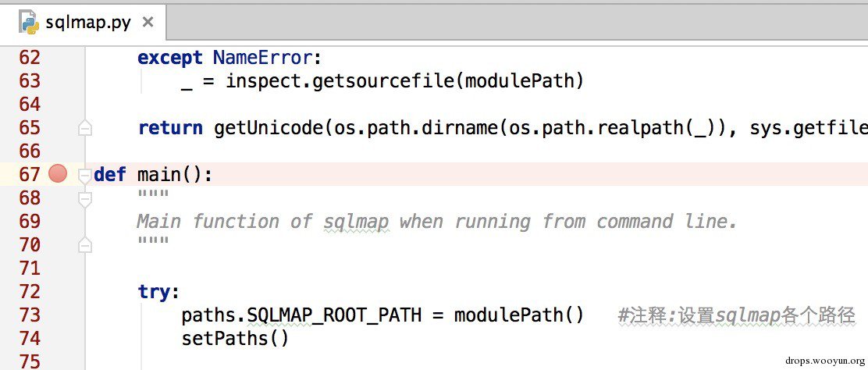Screen dimensions: 868x370
Task: Click the fold end marker at line 70
Action: tap(85, 245)
